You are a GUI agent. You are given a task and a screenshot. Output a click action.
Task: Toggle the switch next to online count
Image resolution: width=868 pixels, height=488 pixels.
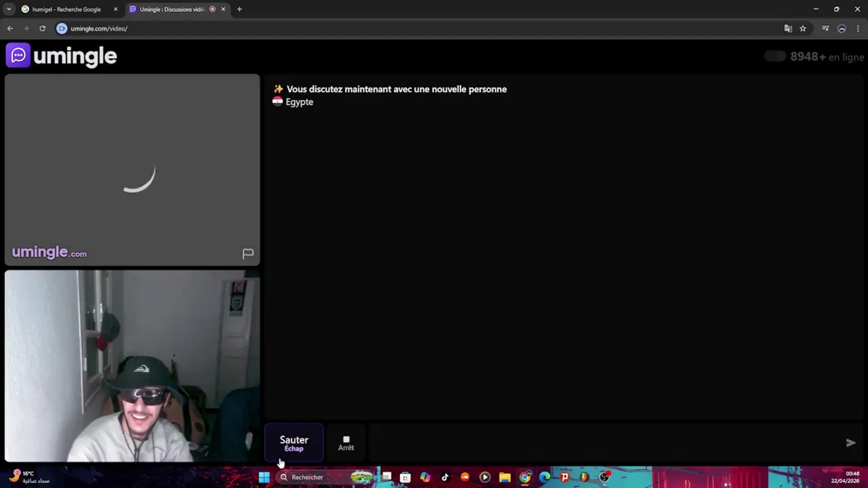point(775,56)
